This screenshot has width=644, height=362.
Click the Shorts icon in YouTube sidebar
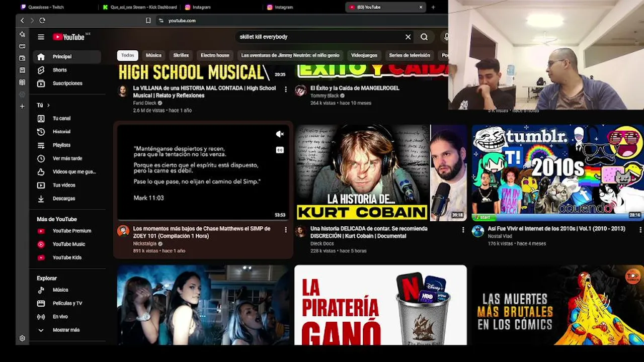click(41, 70)
